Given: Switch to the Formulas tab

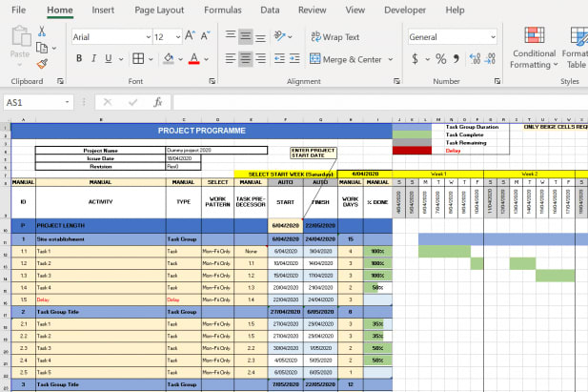Looking at the screenshot, I should tap(222, 10).
